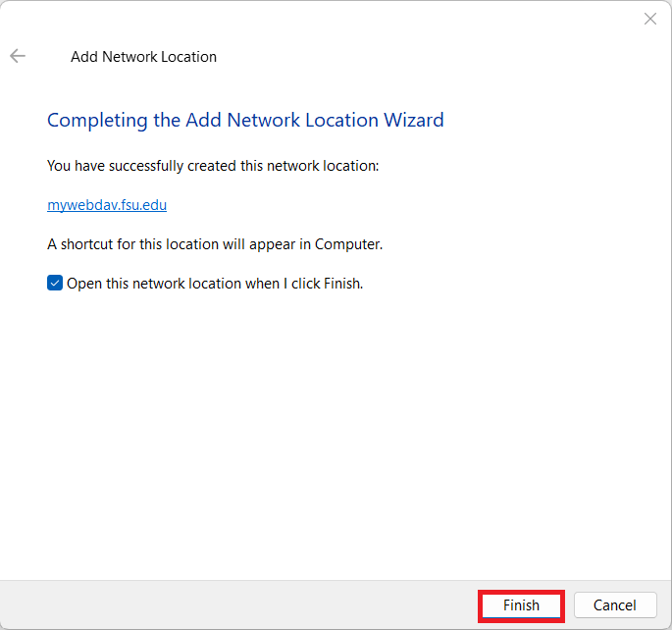Click the ".edu" end of the link
Viewport: 672px width, 630px height.
coord(153,205)
